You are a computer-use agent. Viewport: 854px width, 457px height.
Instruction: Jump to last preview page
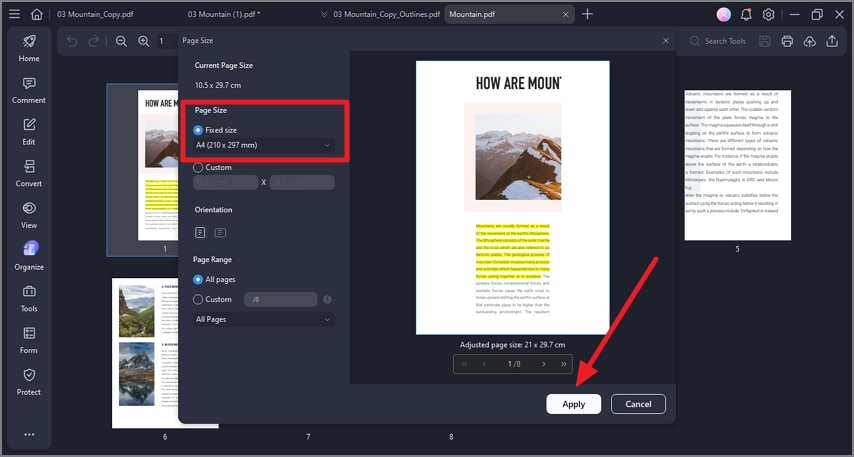click(563, 364)
